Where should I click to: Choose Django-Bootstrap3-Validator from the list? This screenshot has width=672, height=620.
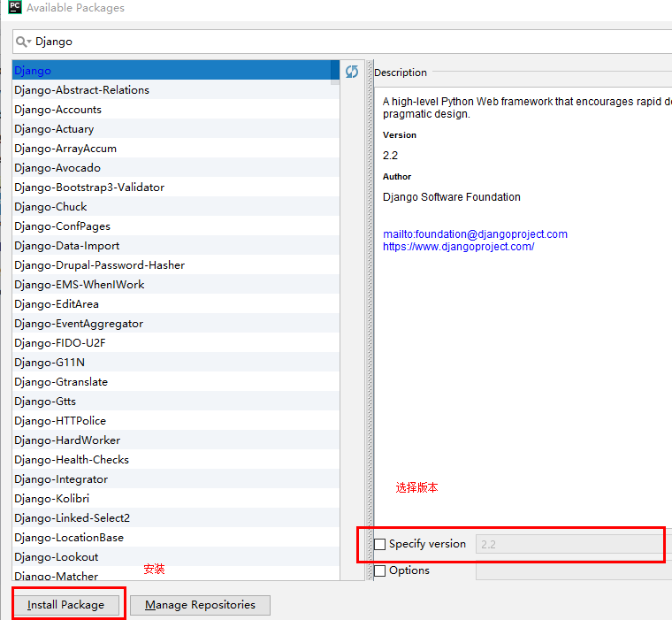[x=89, y=188]
